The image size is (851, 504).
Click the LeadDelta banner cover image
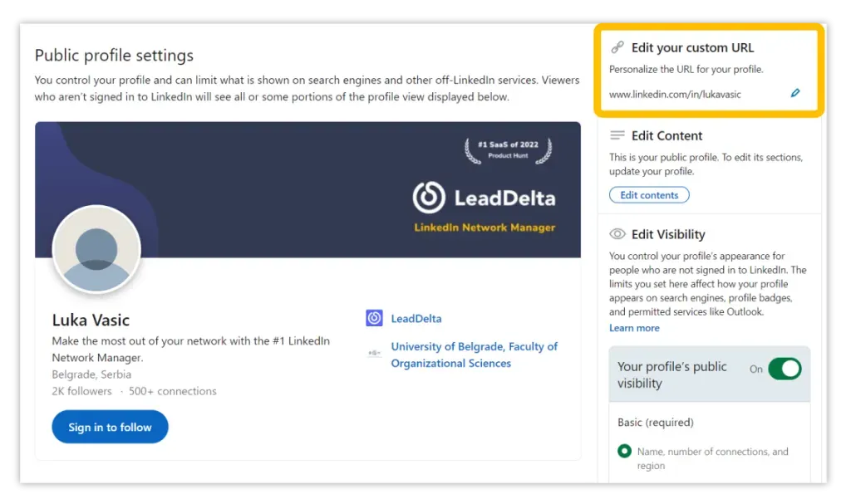(307, 189)
